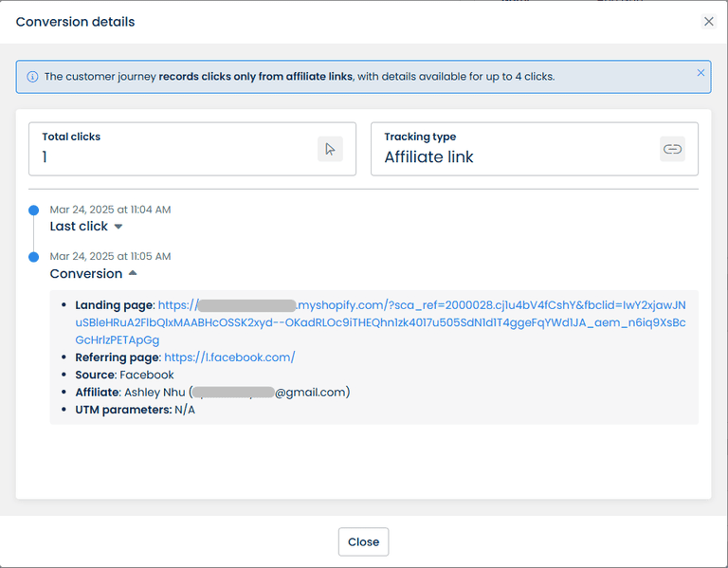Click the Last click timeline dot
The image size is (728, 568).
pos(34,210)
